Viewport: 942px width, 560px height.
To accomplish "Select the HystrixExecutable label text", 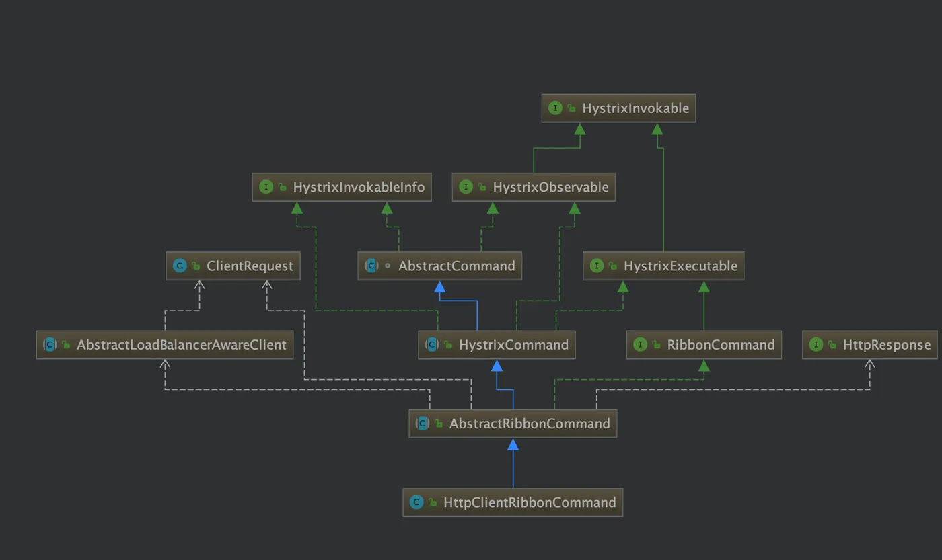I will (681, 266).
